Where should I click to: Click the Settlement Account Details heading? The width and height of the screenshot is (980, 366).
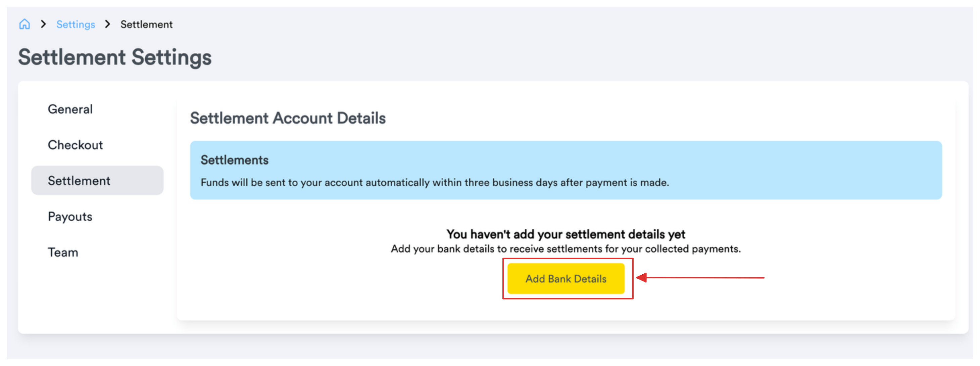[288, 118]
